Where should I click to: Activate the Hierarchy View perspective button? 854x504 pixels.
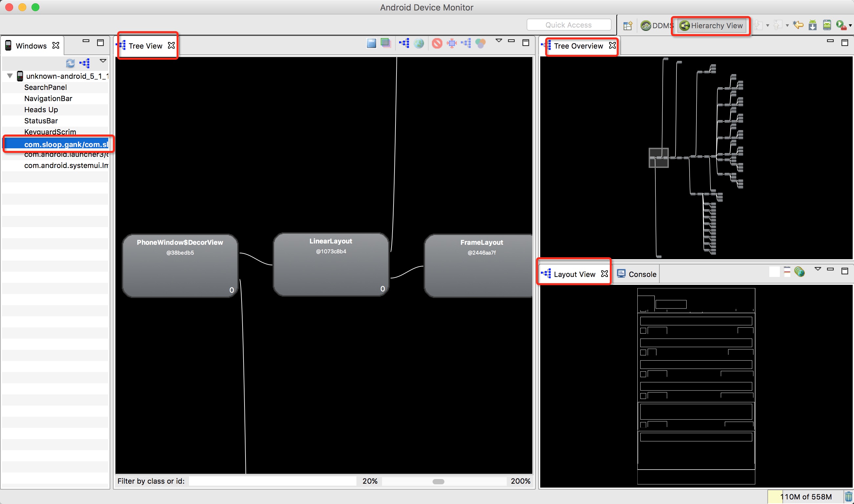click(x=711, y=26)
